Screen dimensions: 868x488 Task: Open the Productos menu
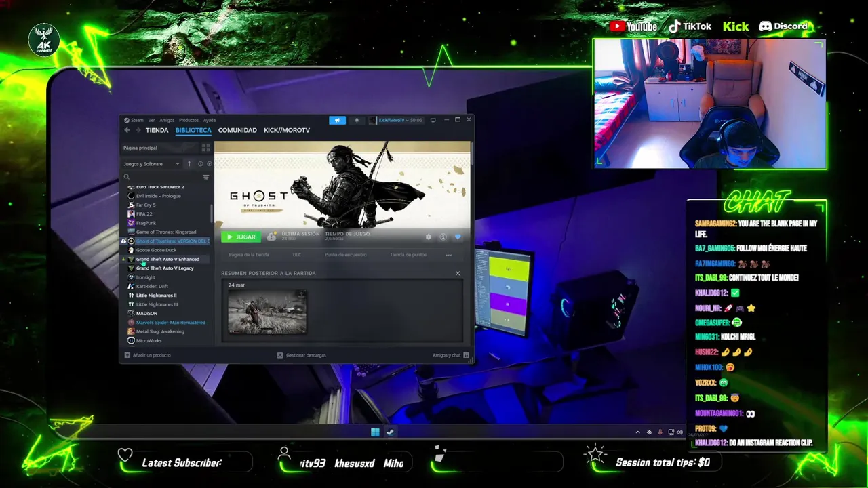pos(189,120)
